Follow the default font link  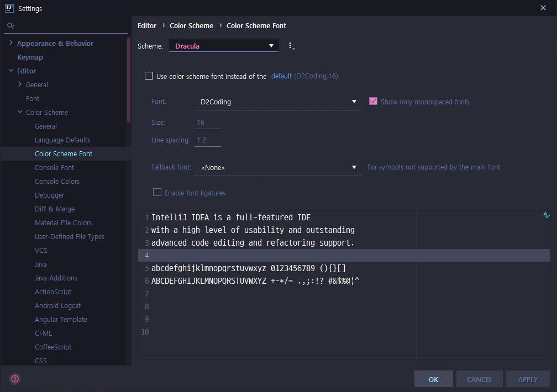coord(281,76)
